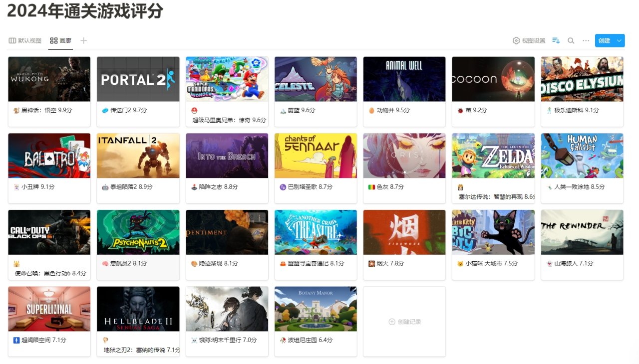Select the Chants of Sennaar cover
This screenshot has height=364, width=639.
point(316,156)
